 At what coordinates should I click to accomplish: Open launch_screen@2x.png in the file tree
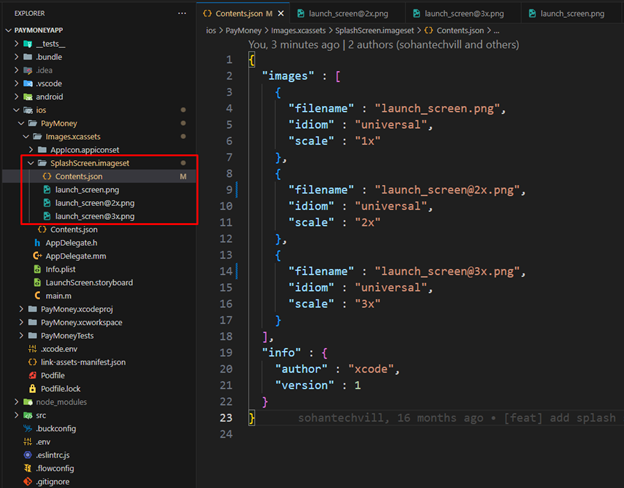[x=94, y=202]
